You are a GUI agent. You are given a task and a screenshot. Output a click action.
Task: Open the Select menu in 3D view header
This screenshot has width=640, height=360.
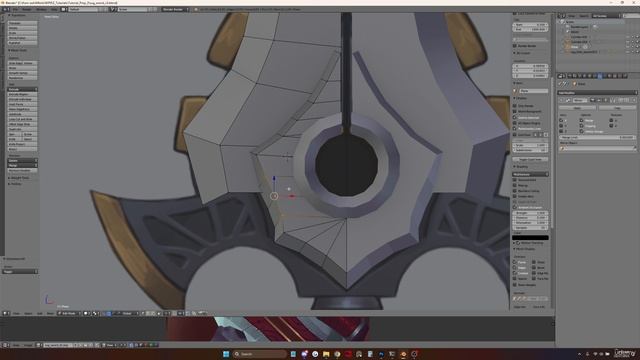28,313
